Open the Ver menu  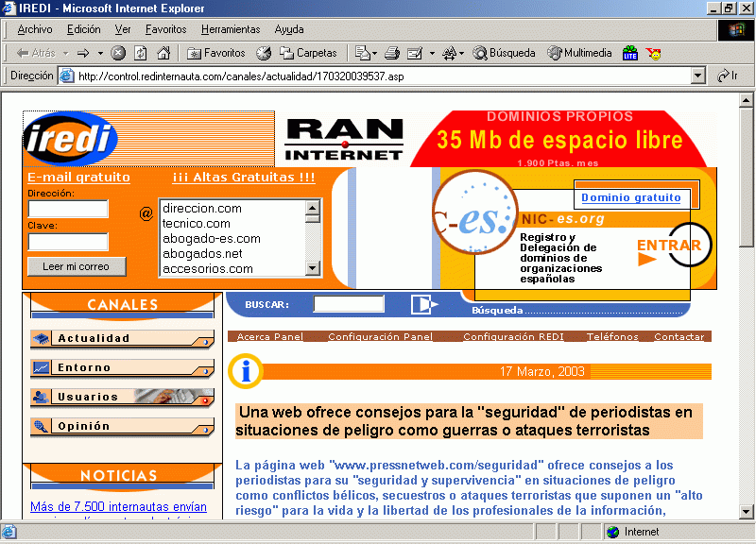[x=123, y=29]
